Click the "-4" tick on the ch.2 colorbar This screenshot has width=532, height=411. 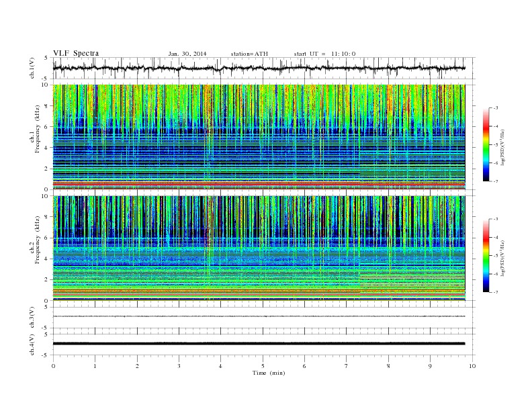point(496,237)
